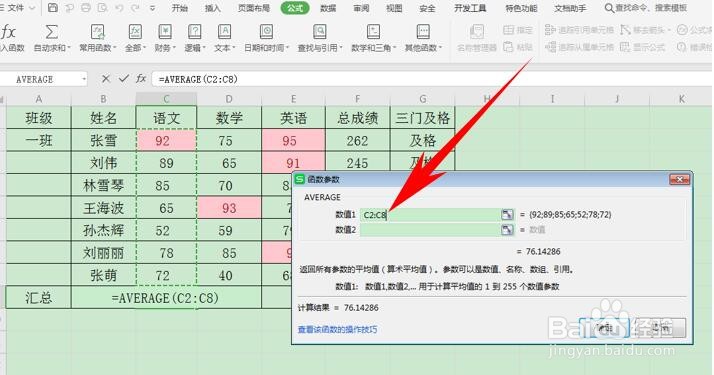
Task: Open the 全部 all functions list
Action: (x=135, y=38)
